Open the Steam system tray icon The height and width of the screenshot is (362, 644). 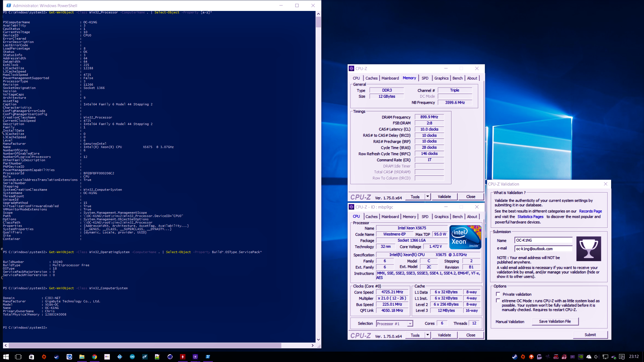pyautogui.click(x=515, y=357)
